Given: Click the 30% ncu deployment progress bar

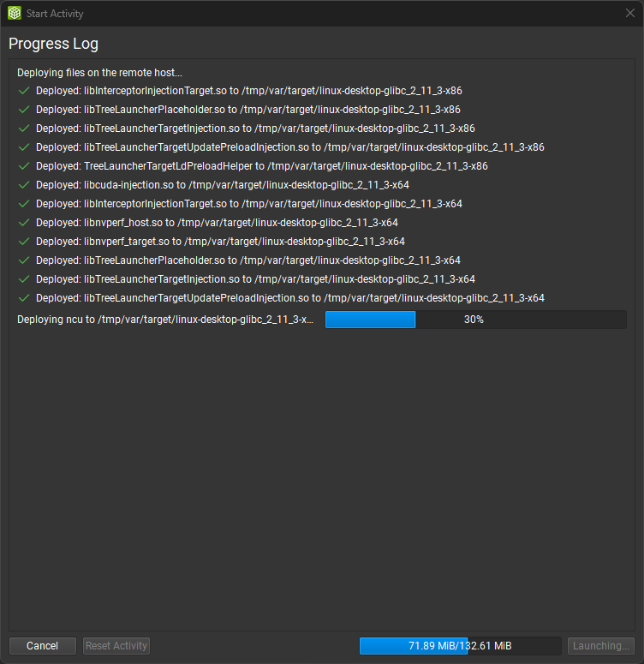Looking at the screenshot, I should coord(475,320).
